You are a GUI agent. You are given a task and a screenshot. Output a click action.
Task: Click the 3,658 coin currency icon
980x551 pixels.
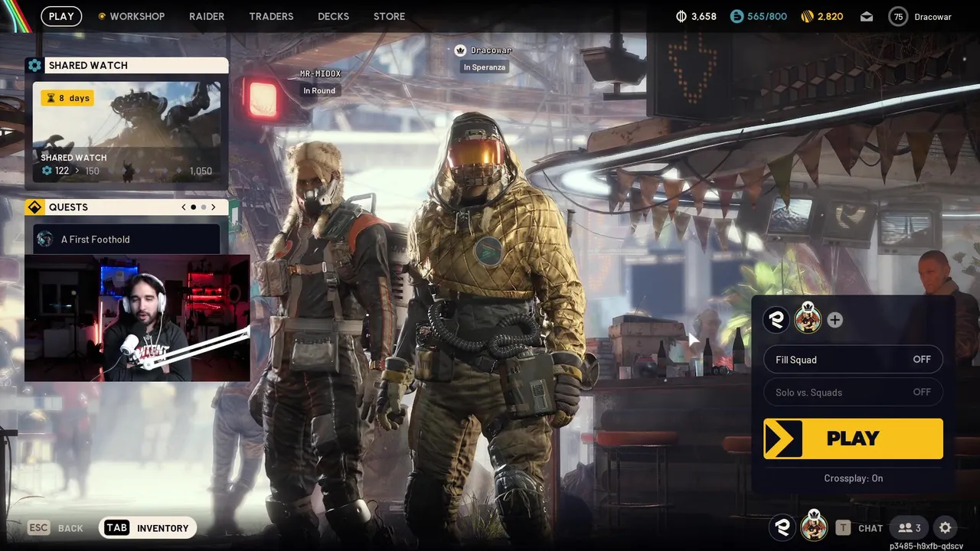click(681, 16)
